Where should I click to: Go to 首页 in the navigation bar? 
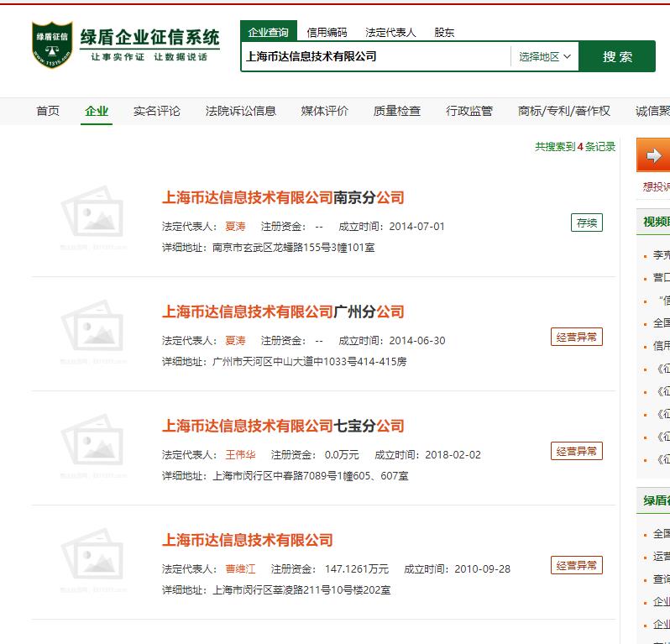coord(48,111)
